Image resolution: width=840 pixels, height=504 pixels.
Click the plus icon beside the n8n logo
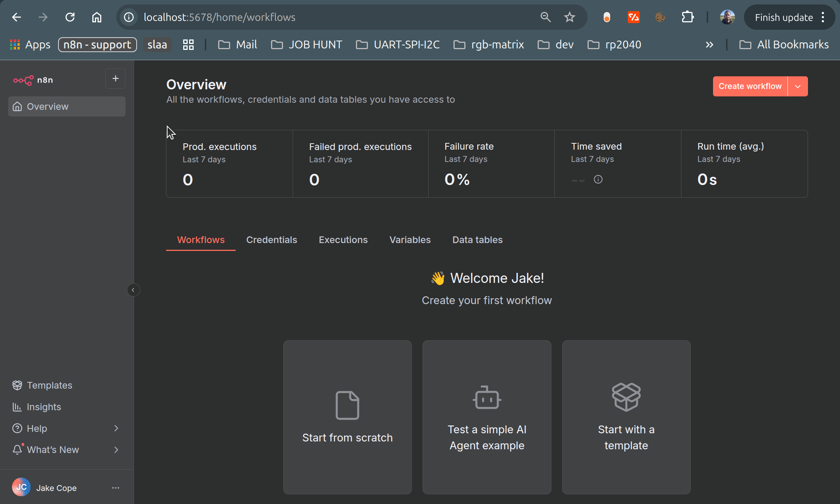coord(115,79)
